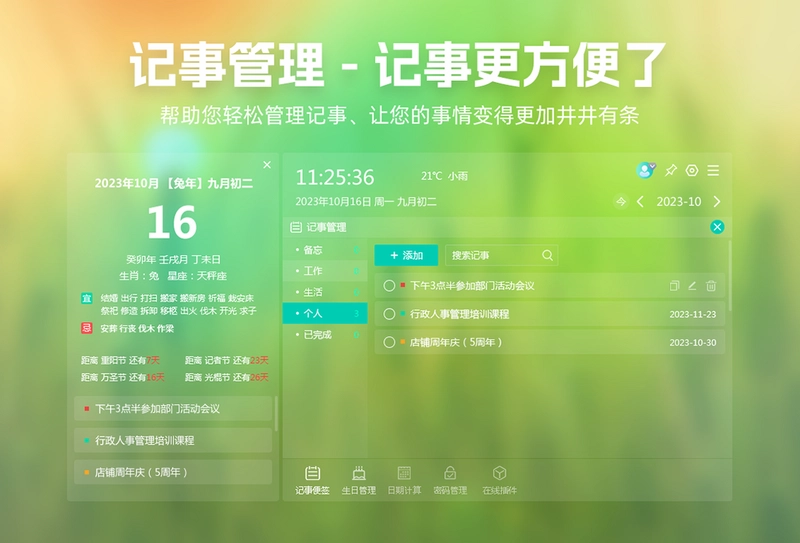
Task: Open 下午3点半参加部门活动会议 in left panel
Action: click(x=173, y=409)
